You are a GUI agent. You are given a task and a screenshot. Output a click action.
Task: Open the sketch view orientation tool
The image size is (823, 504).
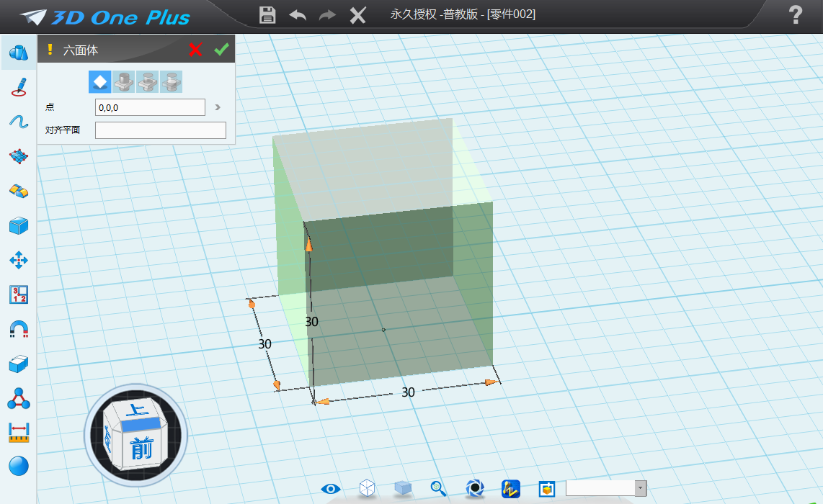511,489
